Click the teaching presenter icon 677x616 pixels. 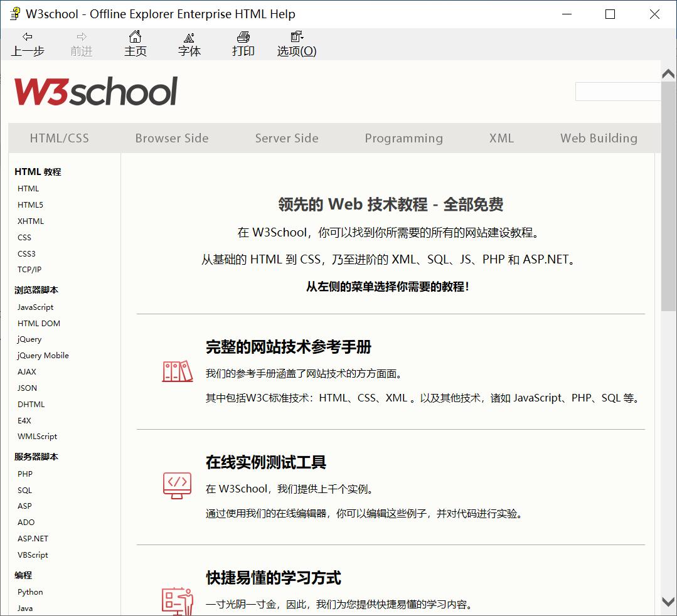click(x=178, y=601)
